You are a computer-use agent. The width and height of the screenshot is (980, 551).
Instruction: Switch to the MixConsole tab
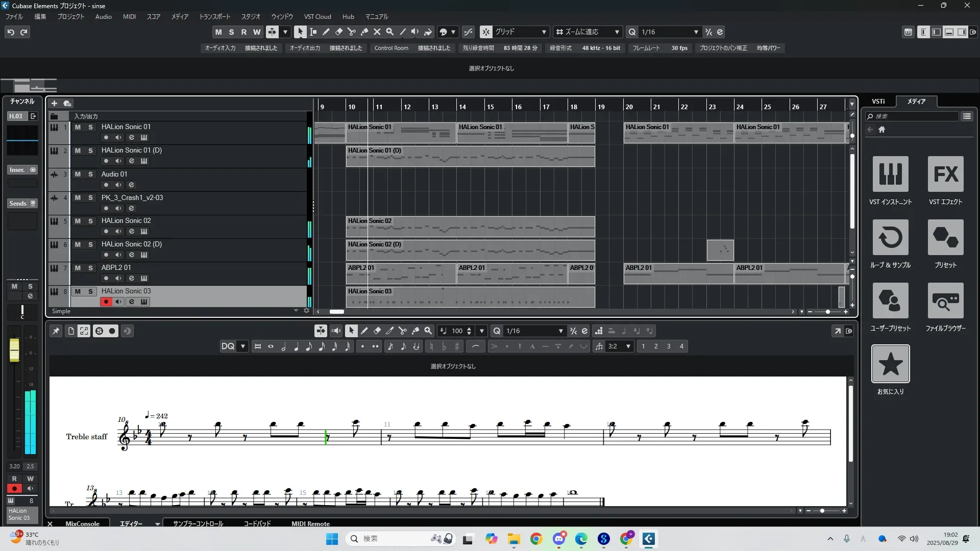(x=82, y=523)
